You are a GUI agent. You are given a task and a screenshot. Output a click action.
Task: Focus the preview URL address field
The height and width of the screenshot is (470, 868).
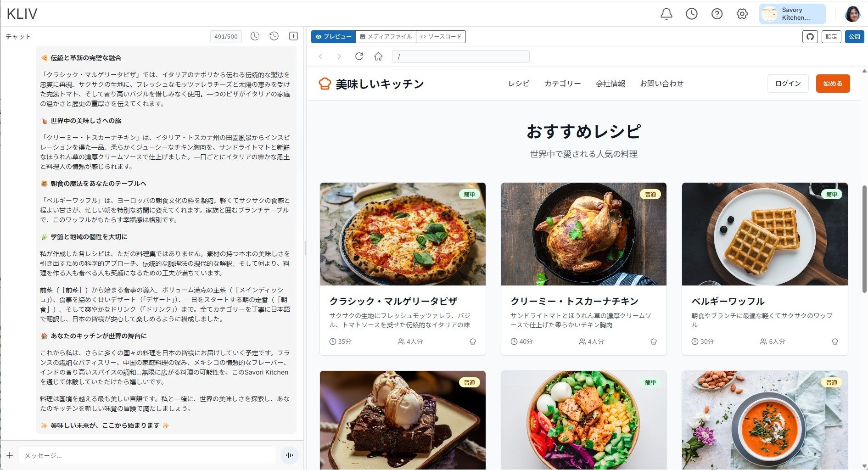(x=461, y=56)
